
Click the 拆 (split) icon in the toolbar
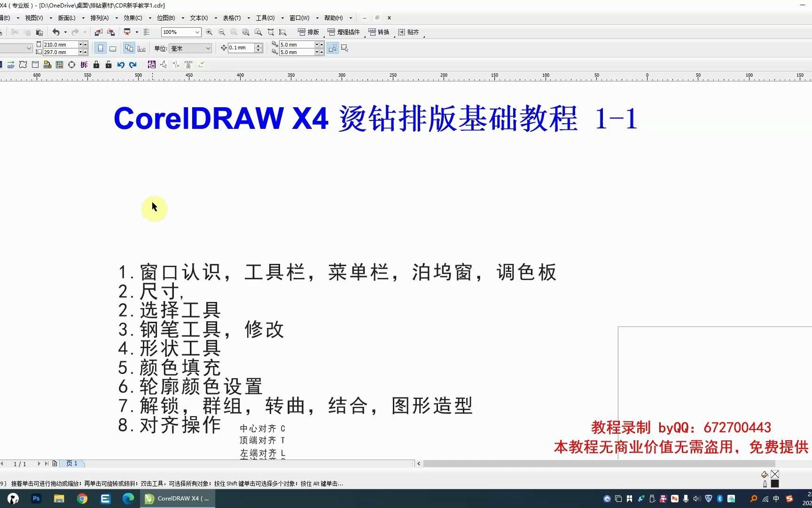click(84, 65)
